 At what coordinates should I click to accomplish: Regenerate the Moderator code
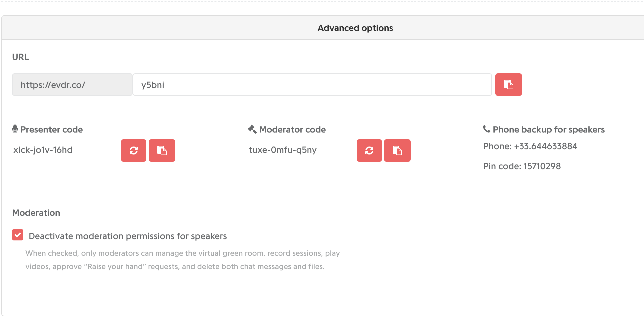point(369,151)
